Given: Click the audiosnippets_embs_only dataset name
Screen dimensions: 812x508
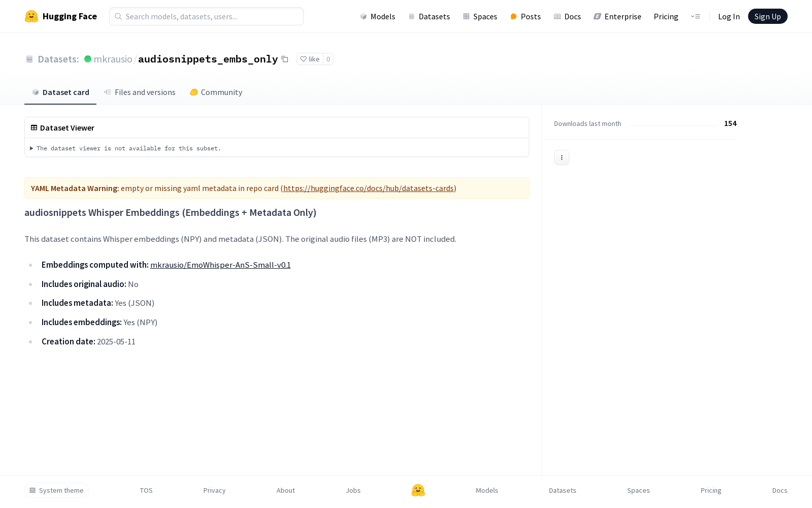Looking at the screenshot, I should 208,59.
